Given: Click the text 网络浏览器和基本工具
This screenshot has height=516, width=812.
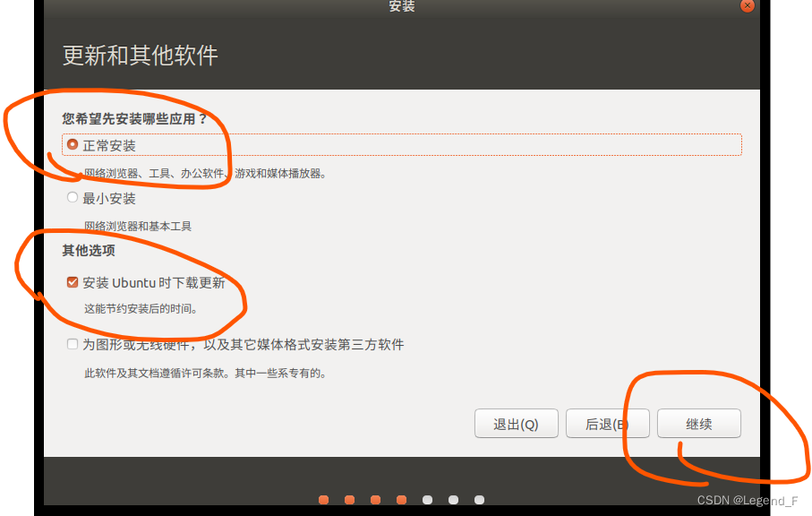Looking at the screenshot, I should pyautogui.click(x=138, y=226).
